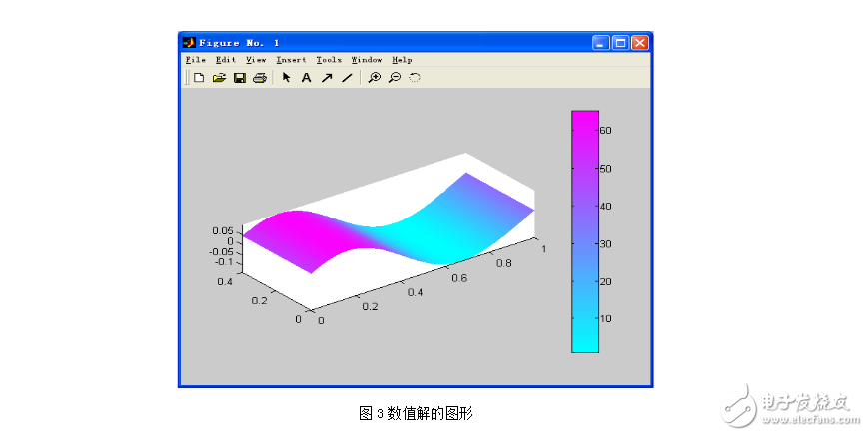
Task: Enable the Zoom In magnifier
Action: pyautogui.click(x=375, y=78)
